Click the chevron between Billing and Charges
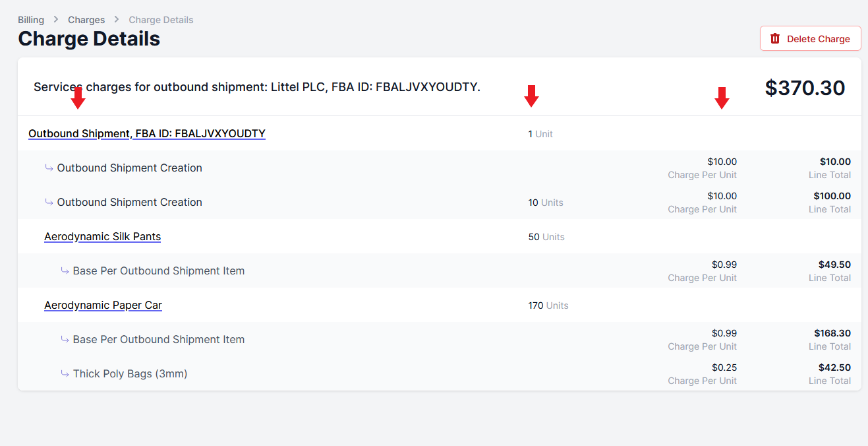This screenshot has height=446, width=868. click(54, 20)
